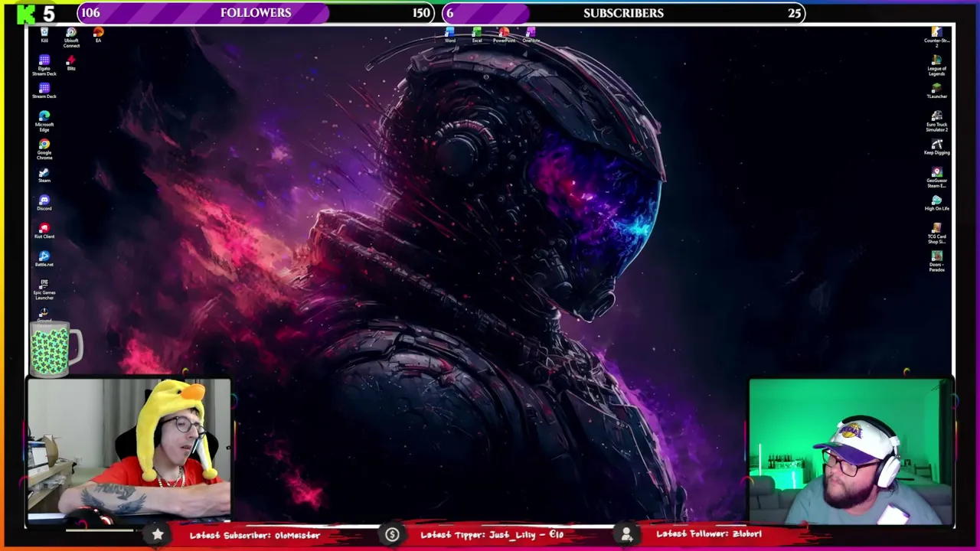Launch the Riot Client shortcut

coord(44,230)
